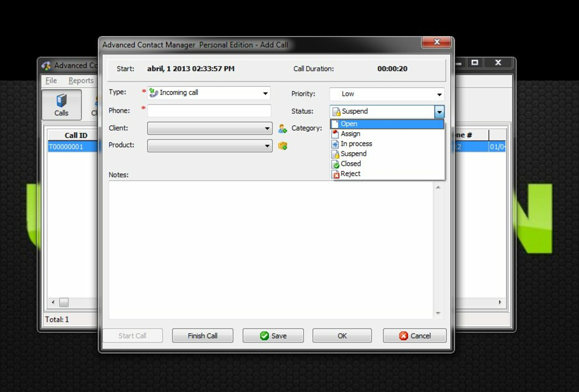Image resolution: width=579 pixels, height=392 pixels.
Task: Click inside the Notes text area
Action: pos(271,250)
